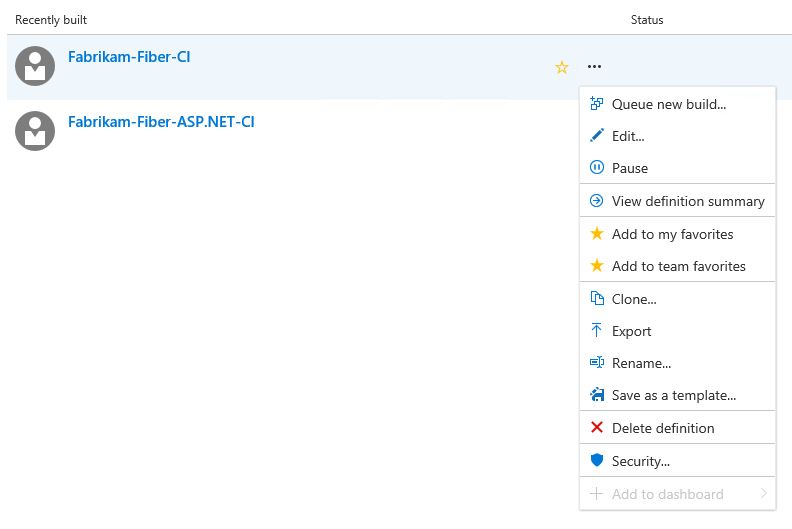
Task: Click the pencil edit icon
Action: [597, 135]
